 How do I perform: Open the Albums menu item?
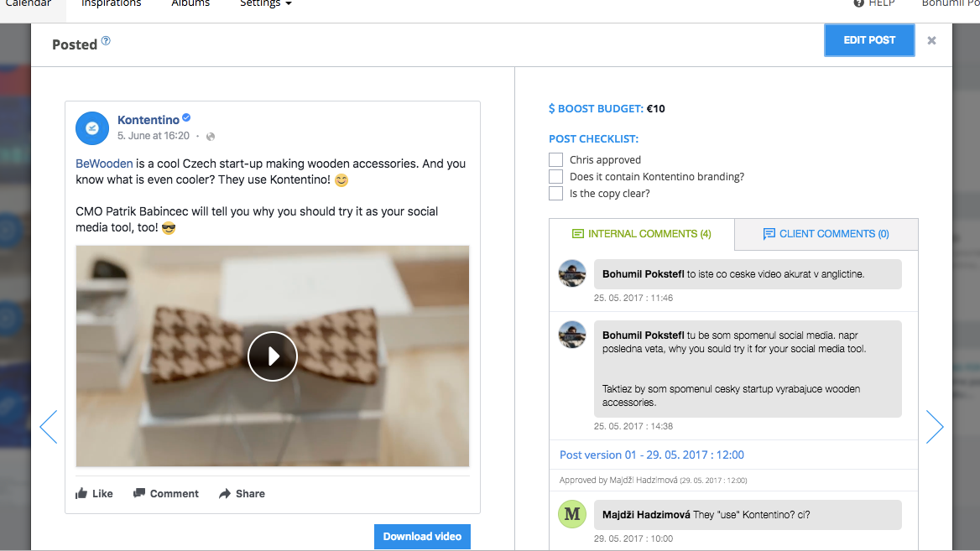[x=190, y=3]
